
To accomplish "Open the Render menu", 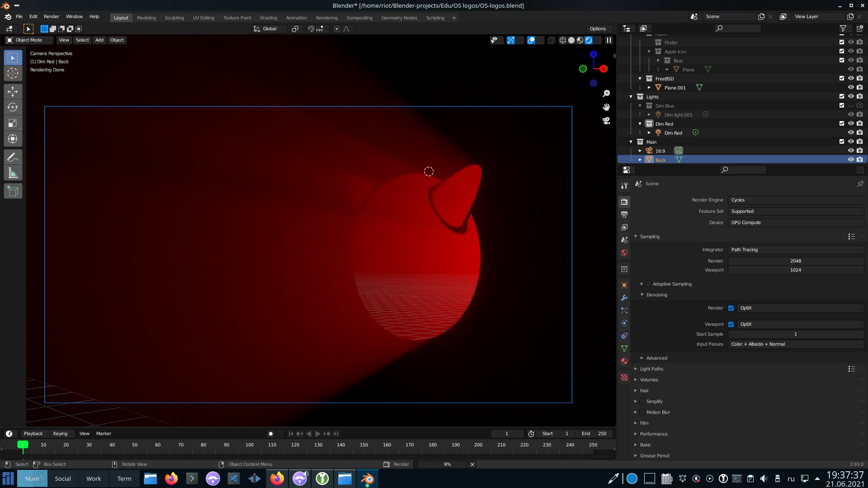I will (52, 17).
